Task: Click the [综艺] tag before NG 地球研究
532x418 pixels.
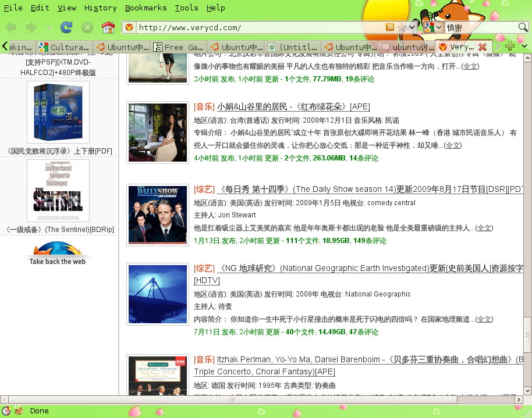Action: click(x=204, y=268)
